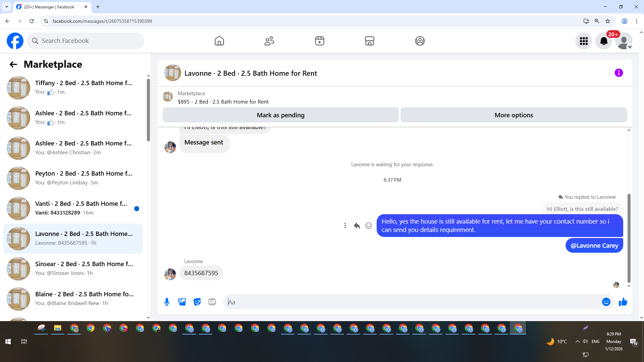
Task: Go to Marketplace tab in top navigation
Action: [x=369, y=41]
